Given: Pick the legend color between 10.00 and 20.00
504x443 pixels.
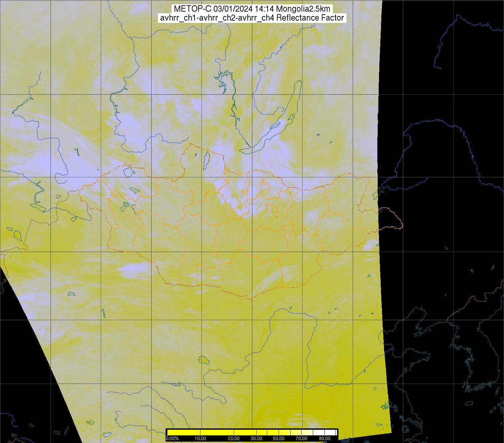Looking at the screenshot, I should pos(217,432).
